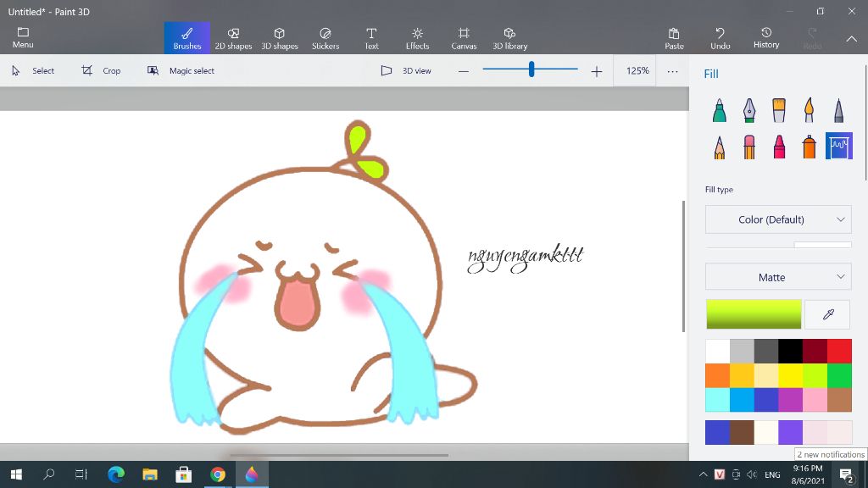Click the canvas horizontal scrollbar
The height and width of the screenshot is (488, 868).
point(339,455)
